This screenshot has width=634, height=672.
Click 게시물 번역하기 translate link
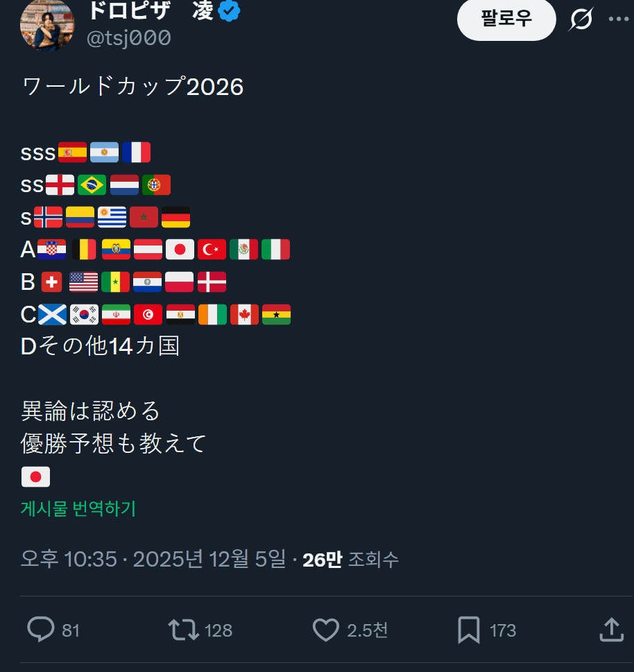point(78,509)
